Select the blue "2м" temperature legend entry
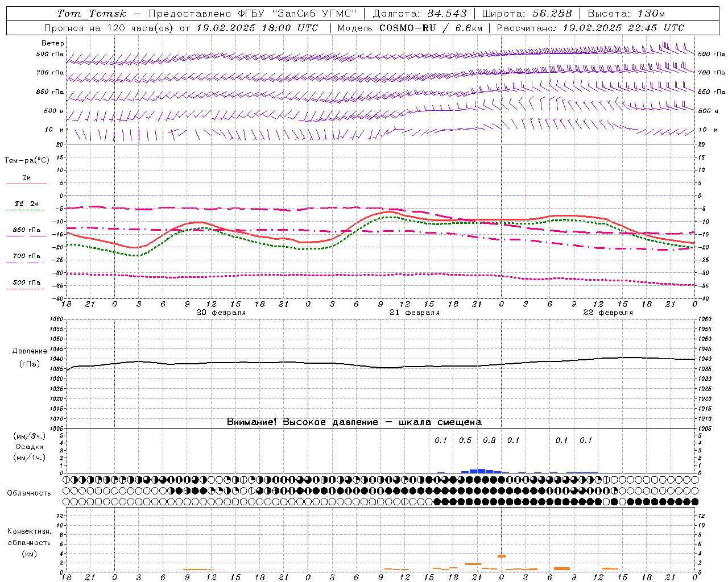Screen dimensions: 728x582 [27, 178]
